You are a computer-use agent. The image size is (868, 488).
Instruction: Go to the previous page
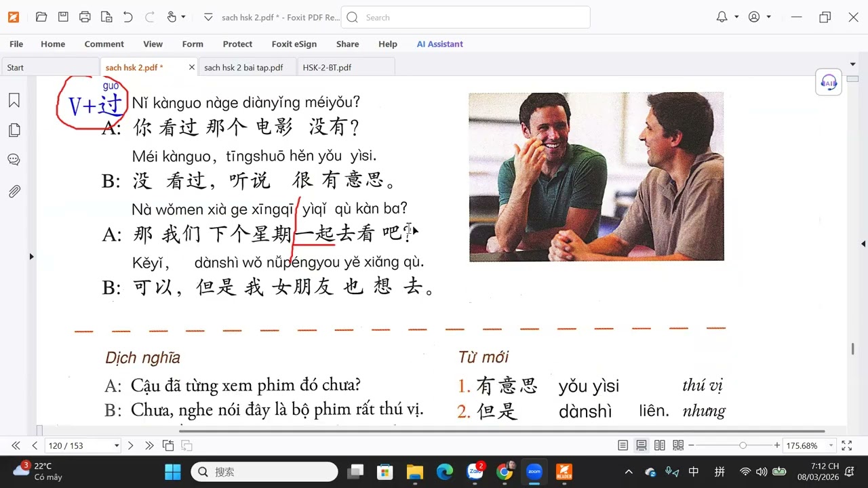(35, 445)
